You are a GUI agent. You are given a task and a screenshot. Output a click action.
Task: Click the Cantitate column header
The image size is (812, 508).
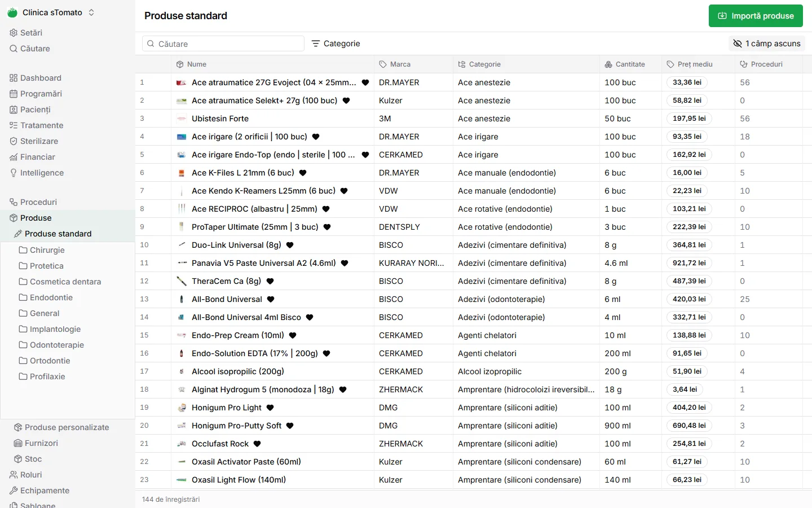click(x=630, y=64)
